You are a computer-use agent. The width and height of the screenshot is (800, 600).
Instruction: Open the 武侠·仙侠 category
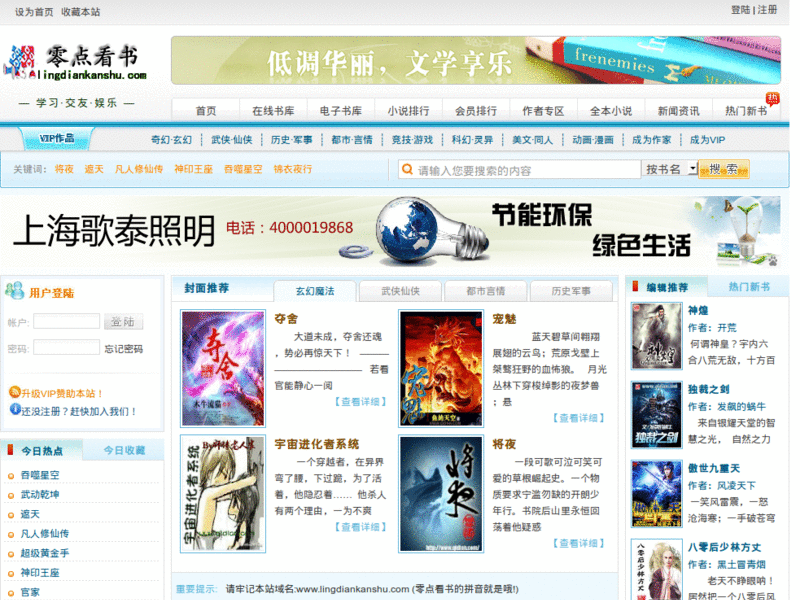tap(232, 140)
